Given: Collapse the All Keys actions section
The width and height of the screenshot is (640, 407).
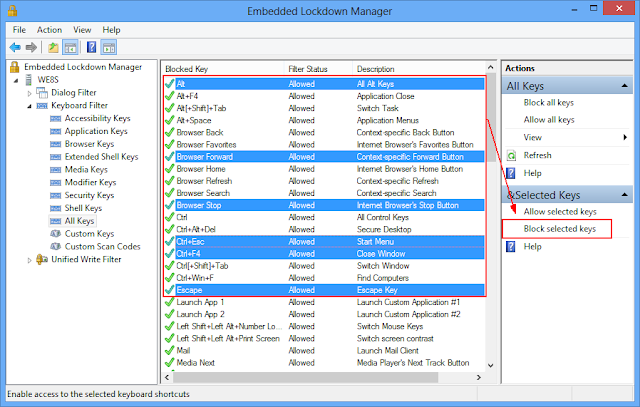Looking at the screenshot, I should coord(624,86).
